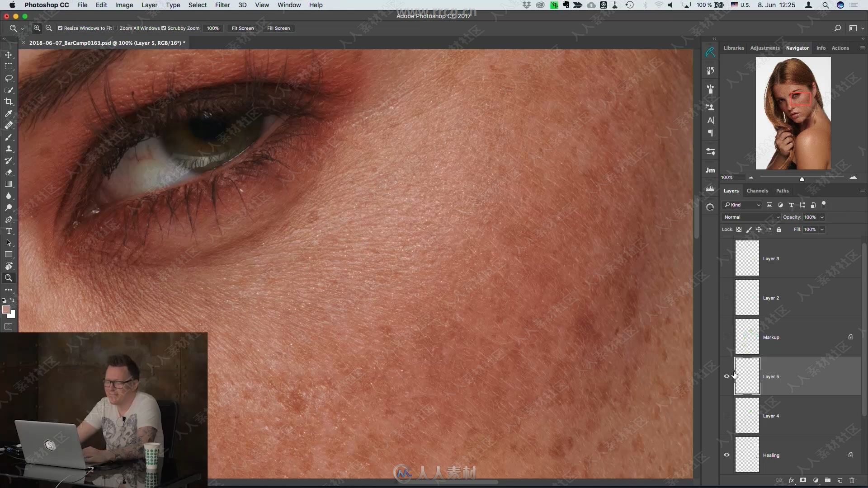Select the Healing Brush tool
This screenshot has height=488, width=868.
(x=9, y=125)
